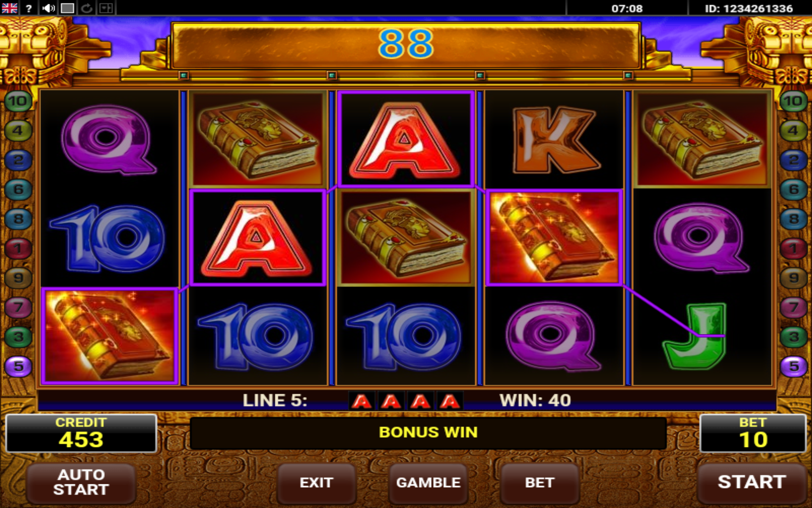Select line 7 indicator on left side
The image size is (812, 508).
click(x=18, y=307)
